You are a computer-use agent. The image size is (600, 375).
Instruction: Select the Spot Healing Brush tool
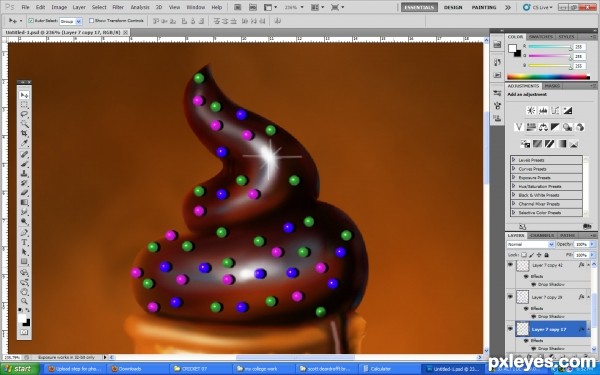point(24,154)
